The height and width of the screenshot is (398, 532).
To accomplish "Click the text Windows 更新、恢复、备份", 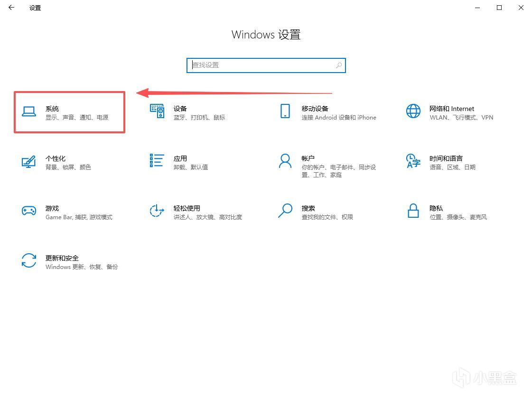I will [82, 267].
